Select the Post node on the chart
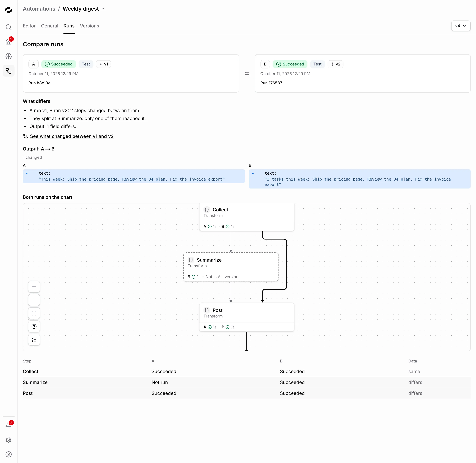 (x=246, y=317)
